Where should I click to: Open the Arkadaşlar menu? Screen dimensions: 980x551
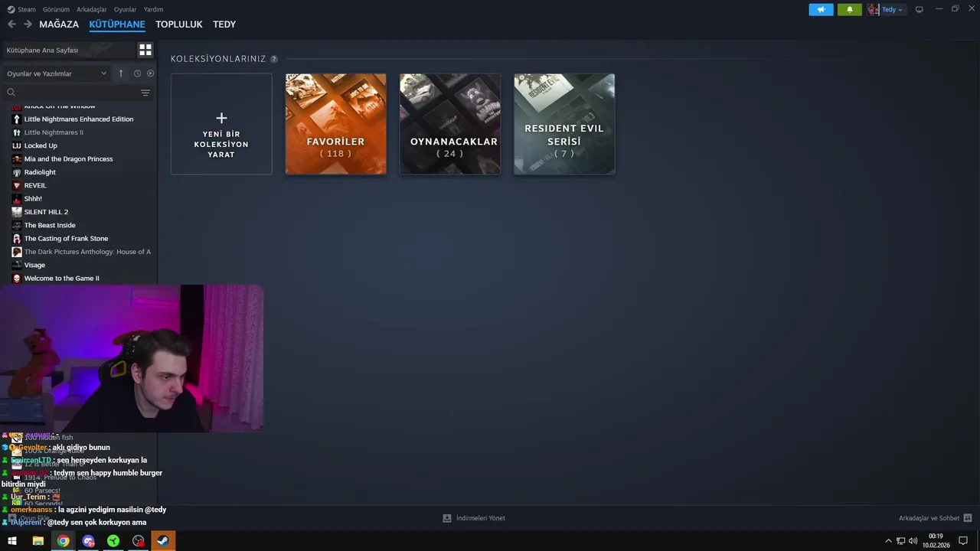(92, 9)
